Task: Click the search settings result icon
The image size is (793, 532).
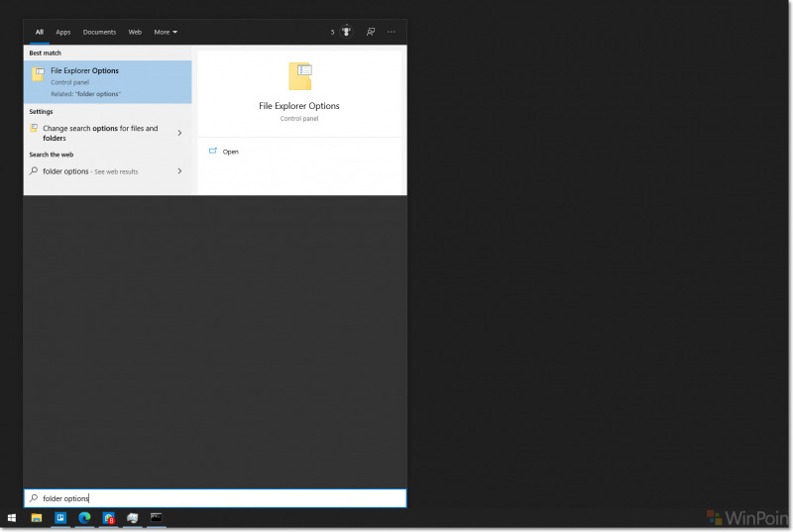Action: point(34,128)
